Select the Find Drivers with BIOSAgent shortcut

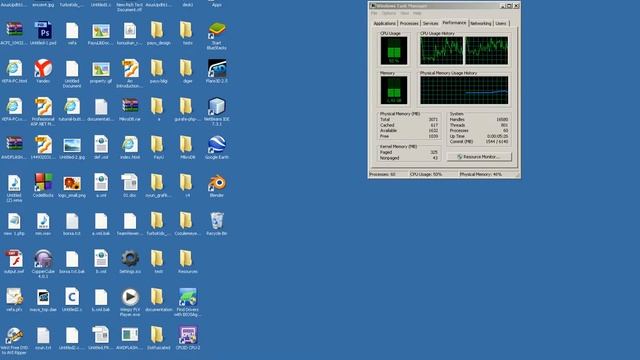tap(188, 301)
